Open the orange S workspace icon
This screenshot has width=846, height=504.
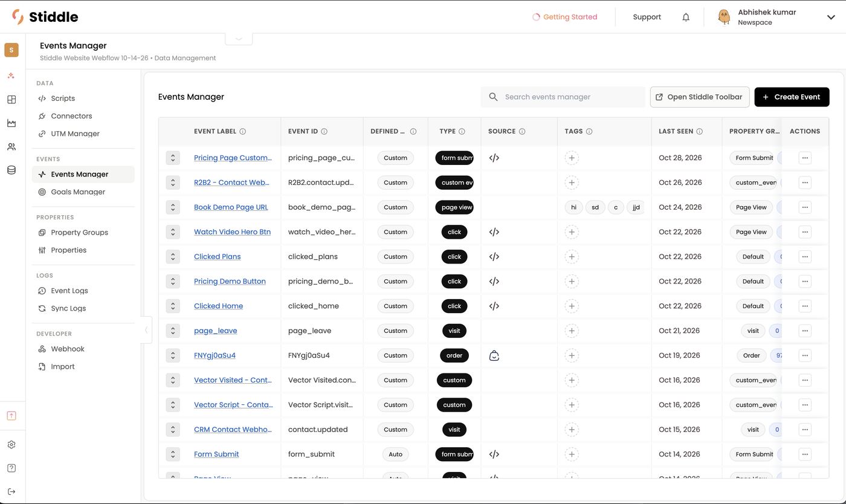click(11, 50)
